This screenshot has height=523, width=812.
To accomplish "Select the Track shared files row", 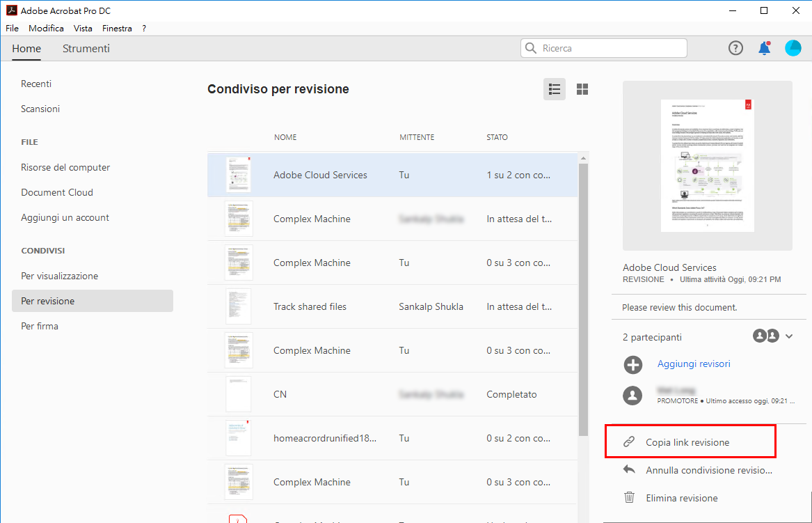I will [392, 307].
